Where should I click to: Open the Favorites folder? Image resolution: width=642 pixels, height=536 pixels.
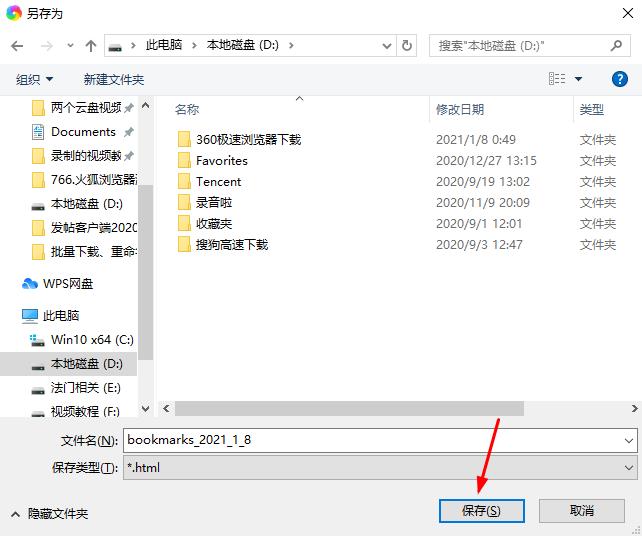[x=222, y=161]
